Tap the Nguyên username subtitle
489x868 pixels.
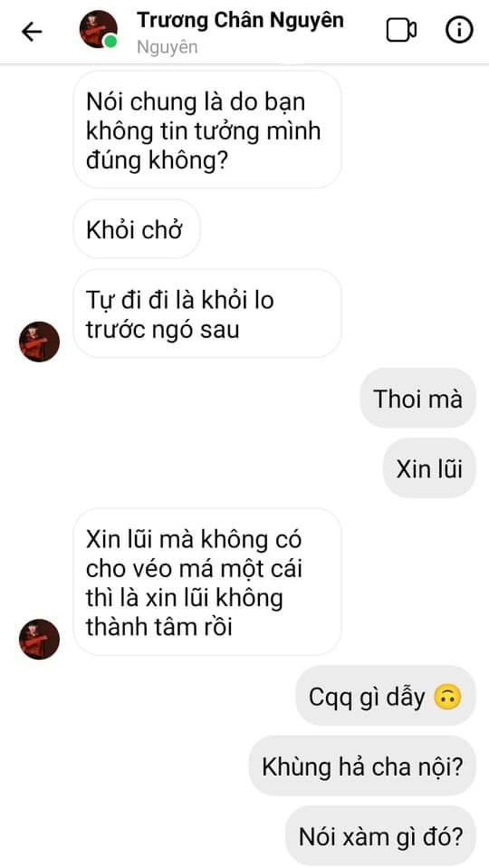tap(167, 47)
